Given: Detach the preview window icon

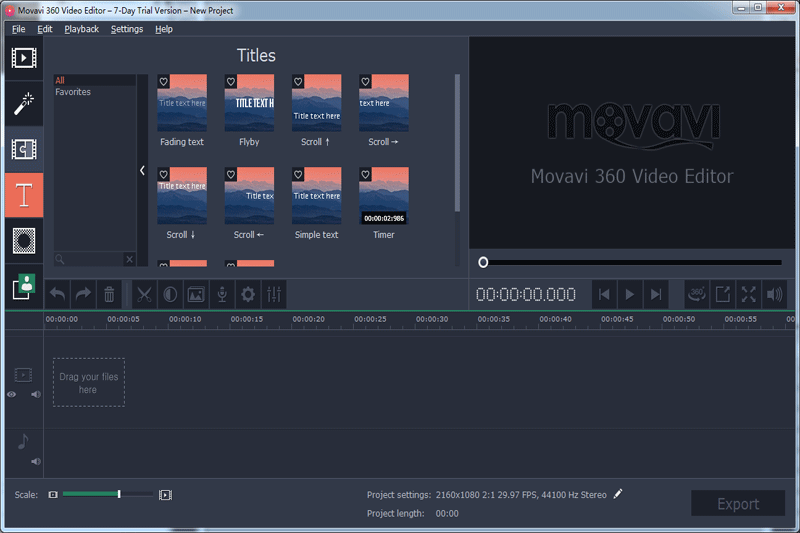Looking at the screenshot, I should [722, 294].
